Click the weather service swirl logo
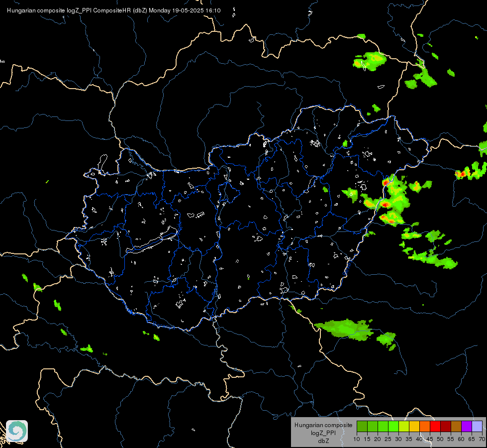This screenshot has width=487, height=448. coord(17,431)
